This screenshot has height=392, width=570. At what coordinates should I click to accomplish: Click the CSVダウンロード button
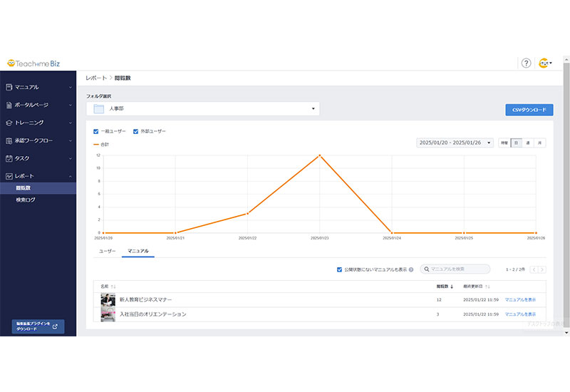[529, 110]
